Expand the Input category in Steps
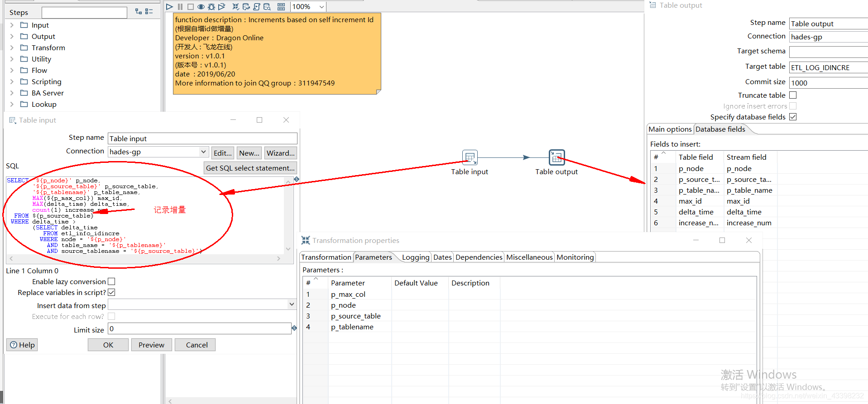868x404 pixels. click(x=12, y=25)
